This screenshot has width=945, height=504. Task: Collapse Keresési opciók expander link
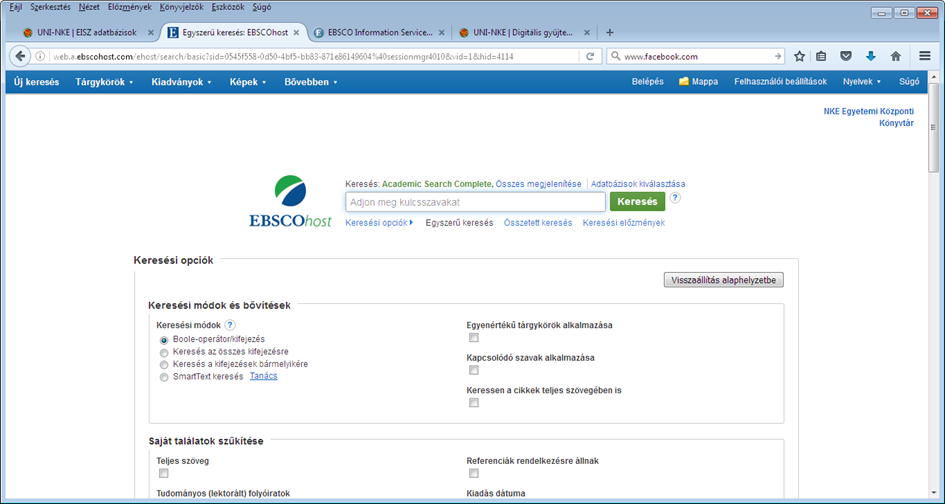[379, 223]
